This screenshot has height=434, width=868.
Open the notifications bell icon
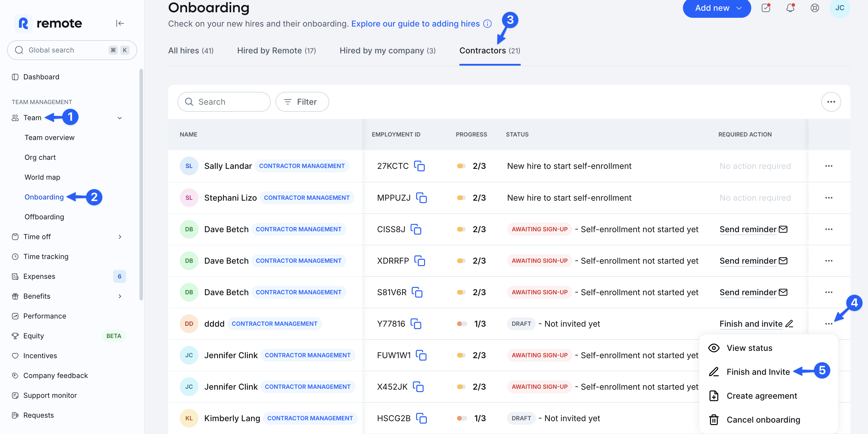coord(790,8)
